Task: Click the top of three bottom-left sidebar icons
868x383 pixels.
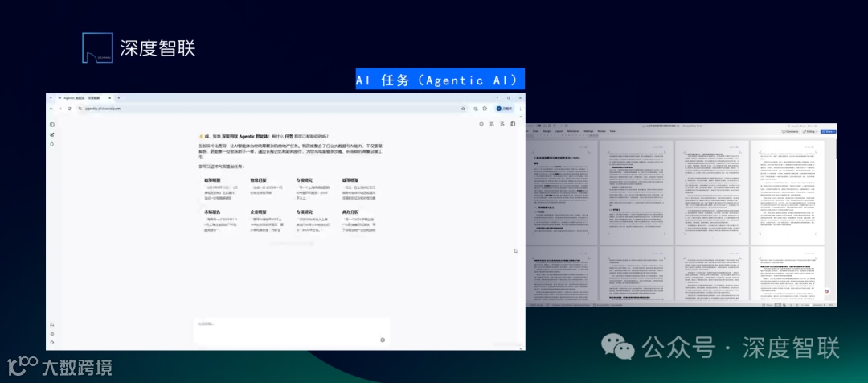Action: pyautogui.click(x=52, y=325)
